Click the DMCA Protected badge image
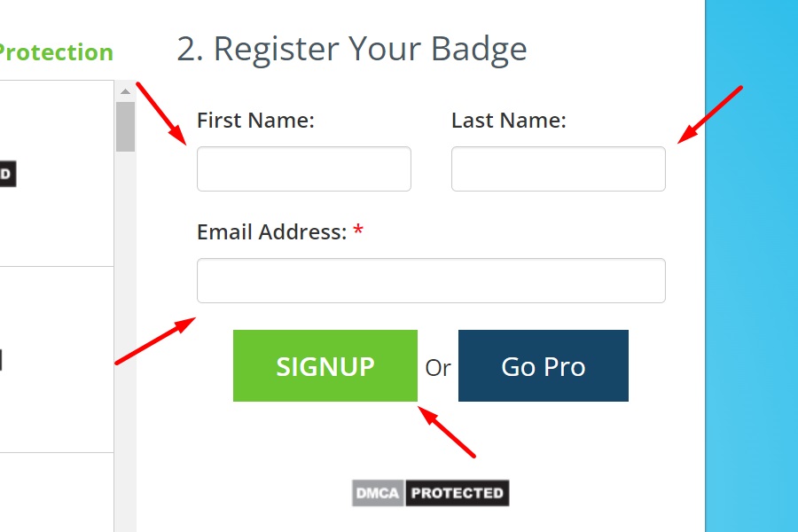Screen dimensions: 798x532 pyautogui.click(x=431, y=493)
